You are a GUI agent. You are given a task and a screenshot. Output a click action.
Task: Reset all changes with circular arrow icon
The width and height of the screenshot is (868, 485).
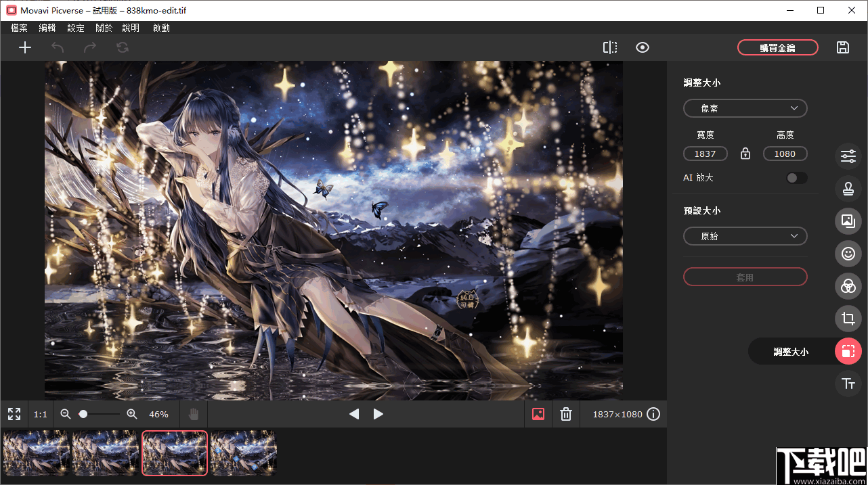(x=123, y=47)
